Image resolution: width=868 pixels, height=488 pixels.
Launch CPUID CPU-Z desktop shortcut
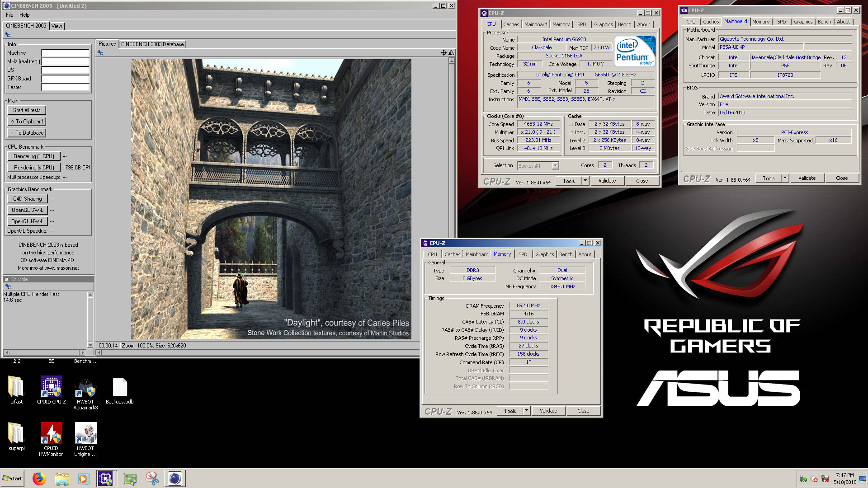coord(51,390)
